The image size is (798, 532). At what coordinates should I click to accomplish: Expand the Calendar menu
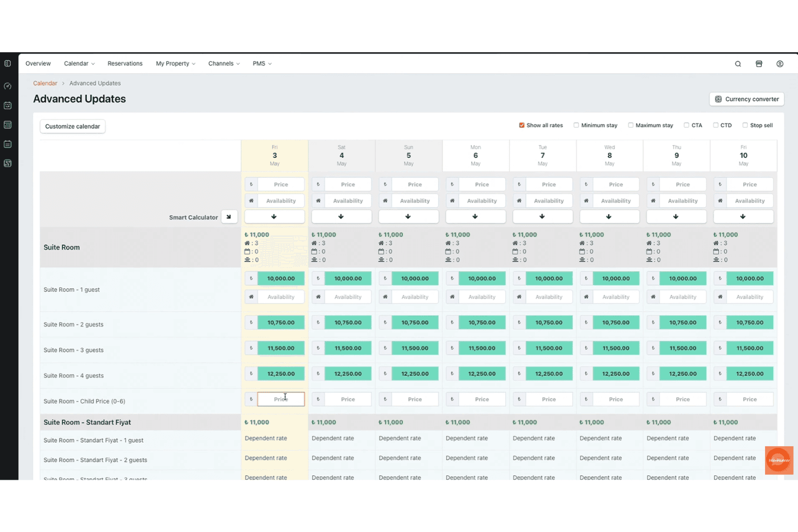pyautogui.click(x=79, y=64)
